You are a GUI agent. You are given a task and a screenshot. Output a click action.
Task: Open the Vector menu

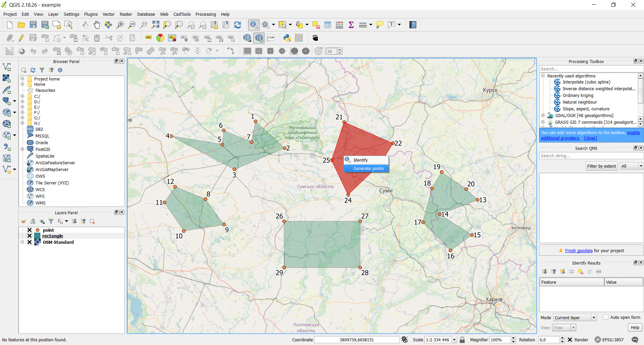click(108, 14)
